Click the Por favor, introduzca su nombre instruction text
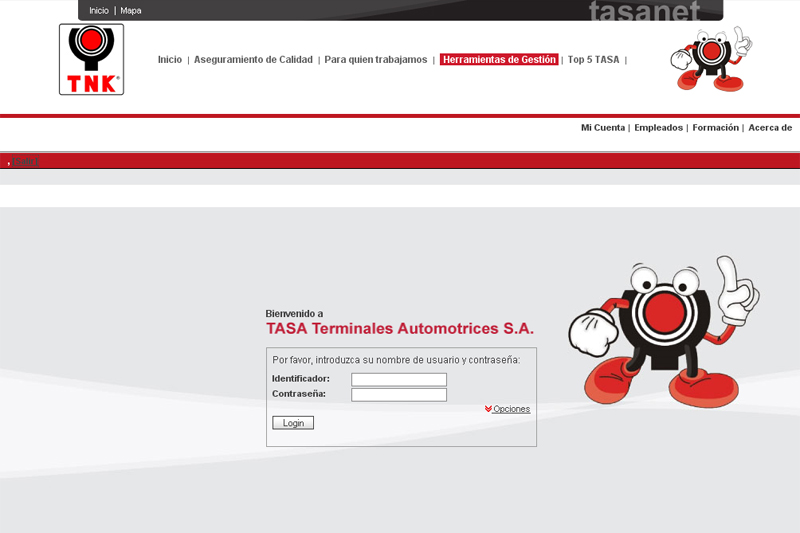The height and width of the screenshot is (533, 800). pos(396,360)
